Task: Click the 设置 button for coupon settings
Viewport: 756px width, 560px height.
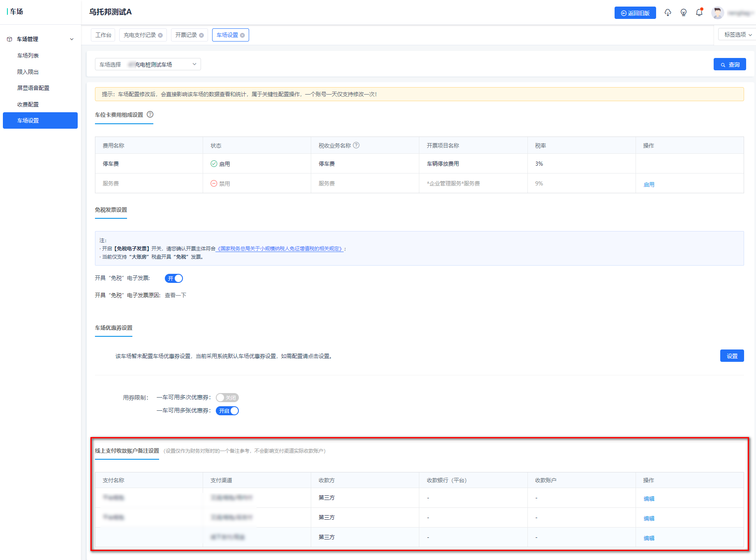Action: (x=732, y=356)
